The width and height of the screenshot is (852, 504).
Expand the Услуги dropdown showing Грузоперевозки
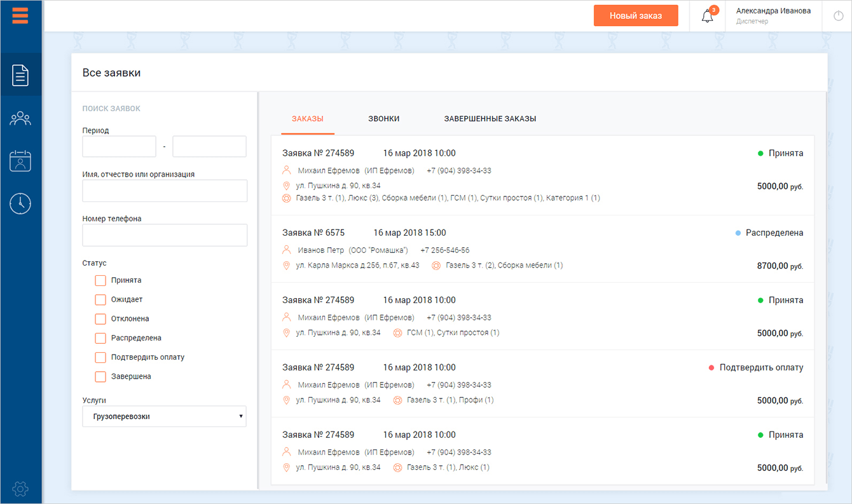tap(164, 416)
